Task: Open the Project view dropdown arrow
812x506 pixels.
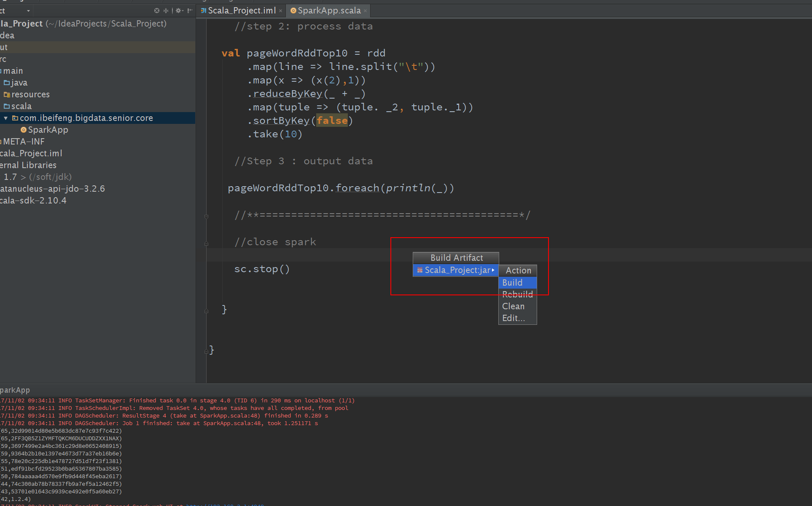Action: 28,11
